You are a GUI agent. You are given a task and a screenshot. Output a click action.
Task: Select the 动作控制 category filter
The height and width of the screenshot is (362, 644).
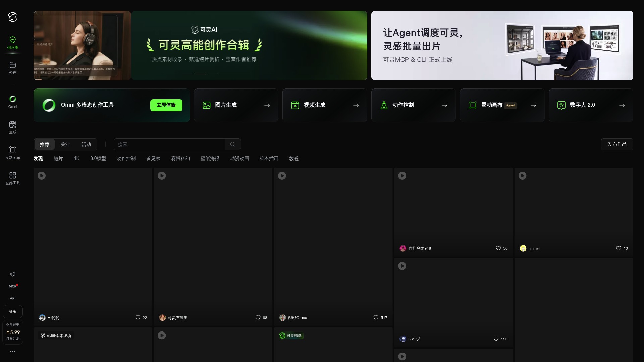(x=126, y=159)
